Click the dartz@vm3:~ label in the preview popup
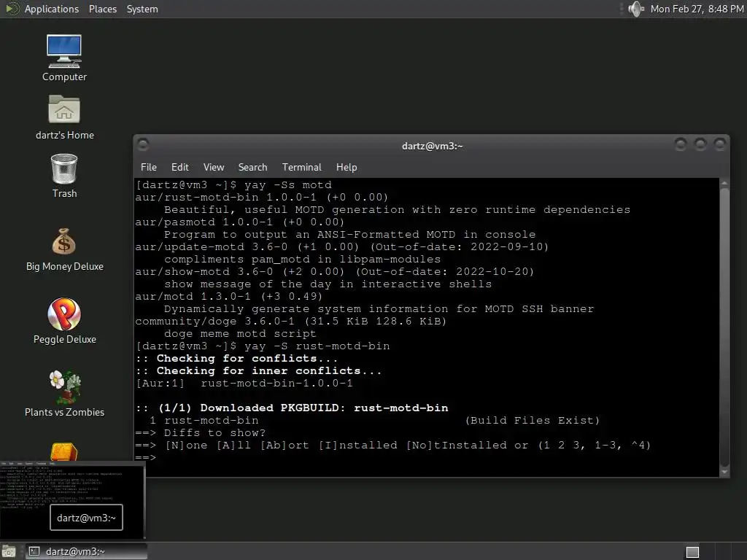The height and width of the screenshot is (560, 747). click(x=86, y=518)
